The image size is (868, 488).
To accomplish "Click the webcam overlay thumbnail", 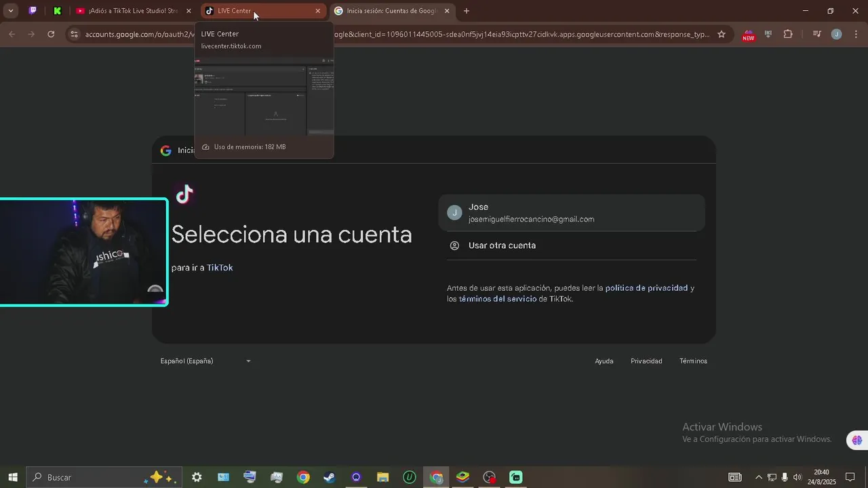I will (83, 252).
